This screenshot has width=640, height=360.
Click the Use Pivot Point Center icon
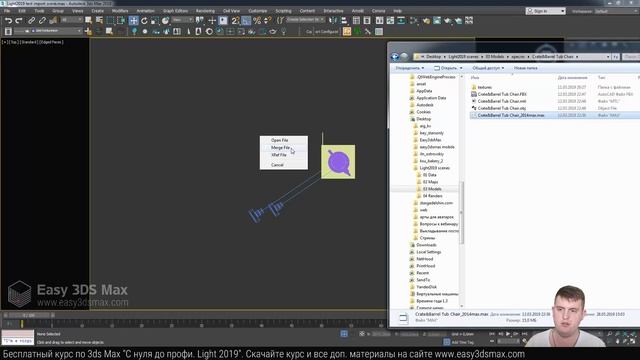pos(200,20)
